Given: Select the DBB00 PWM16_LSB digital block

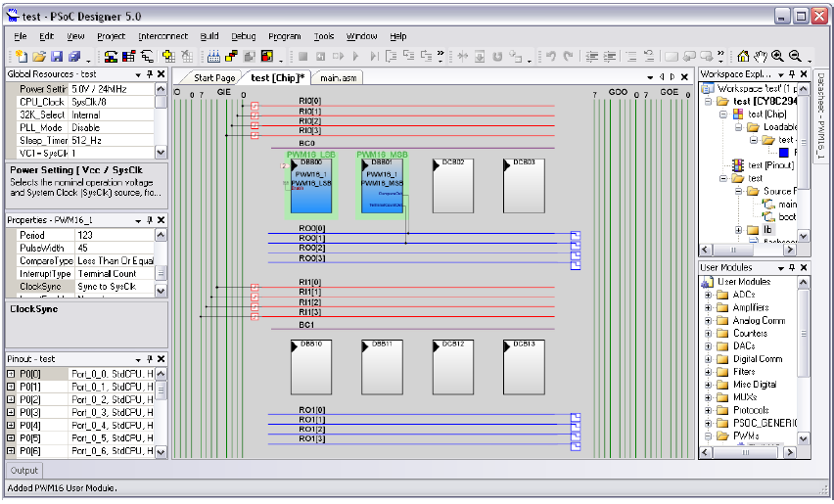Looking at the screenshot, I should coord(311,186).
